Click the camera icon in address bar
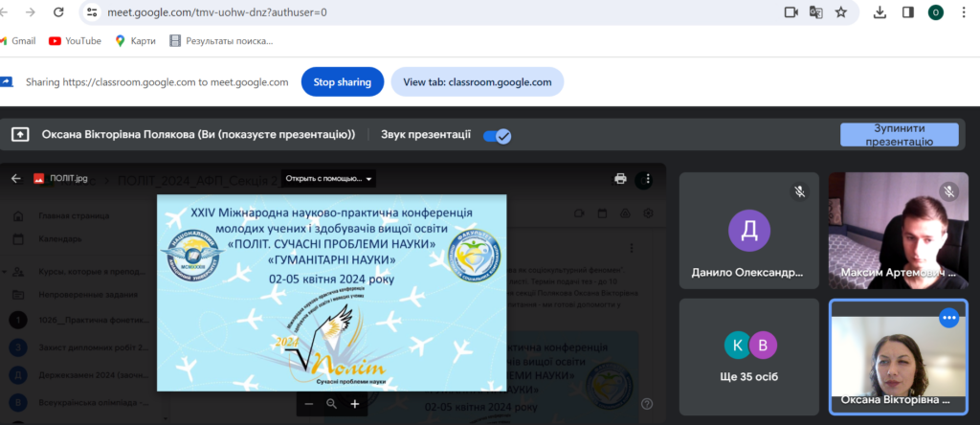 coord(791,12)
